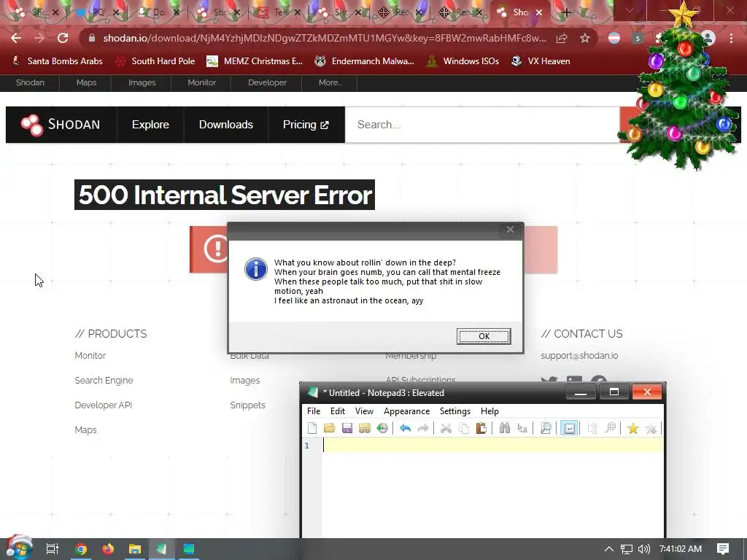Open the Settings menu in Notepad3
Viewport: 747px width, 560px height.
(x=455, y=411)
